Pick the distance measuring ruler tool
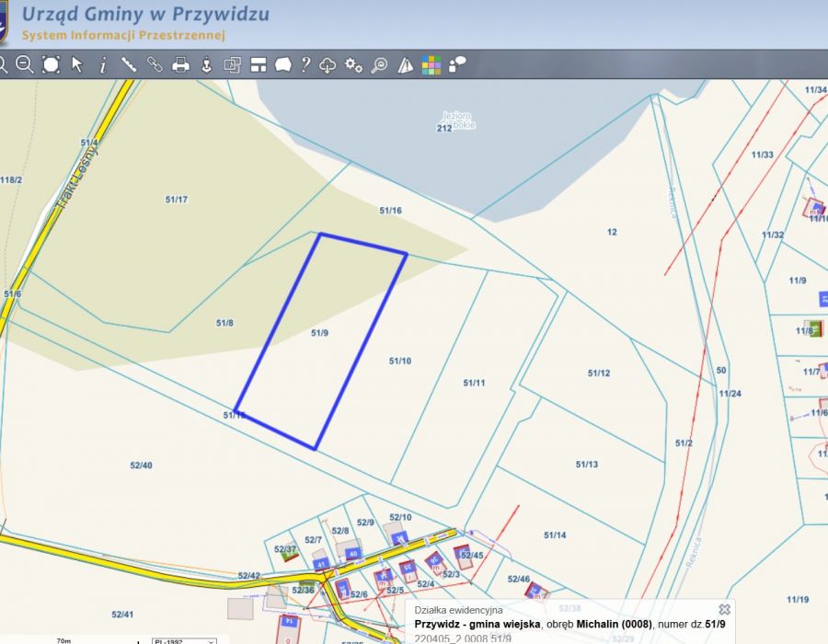828x644 pixels. coord(129,64)
